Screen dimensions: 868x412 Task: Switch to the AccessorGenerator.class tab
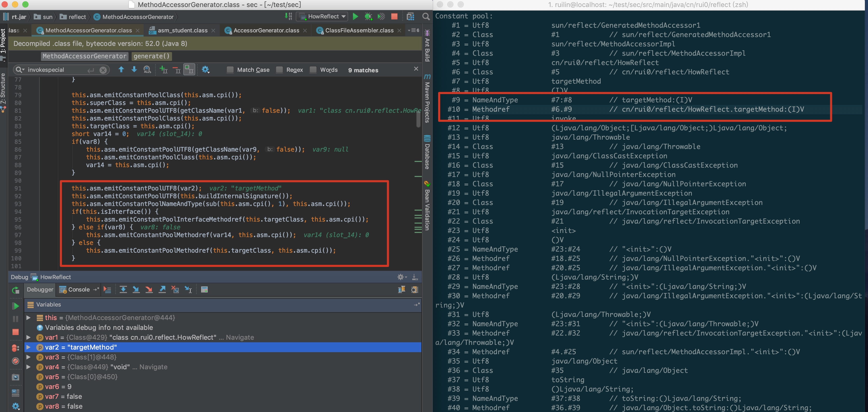(266, 30)
